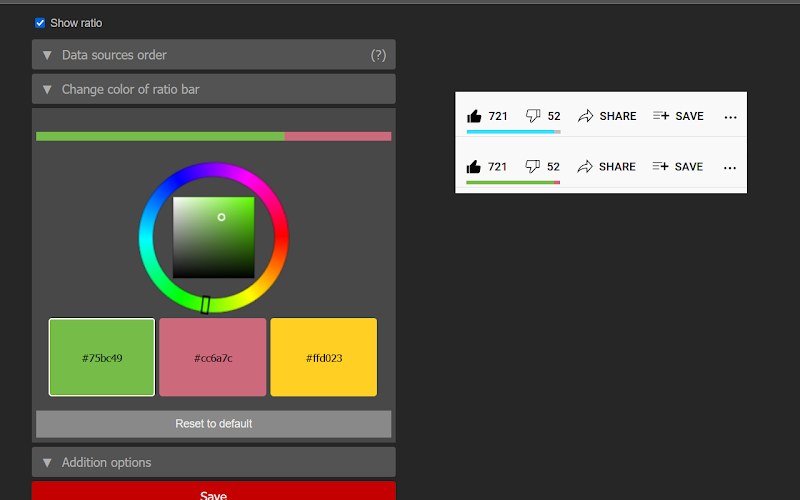Click the share arrow icon in the bottom preview row

point(585,166)
